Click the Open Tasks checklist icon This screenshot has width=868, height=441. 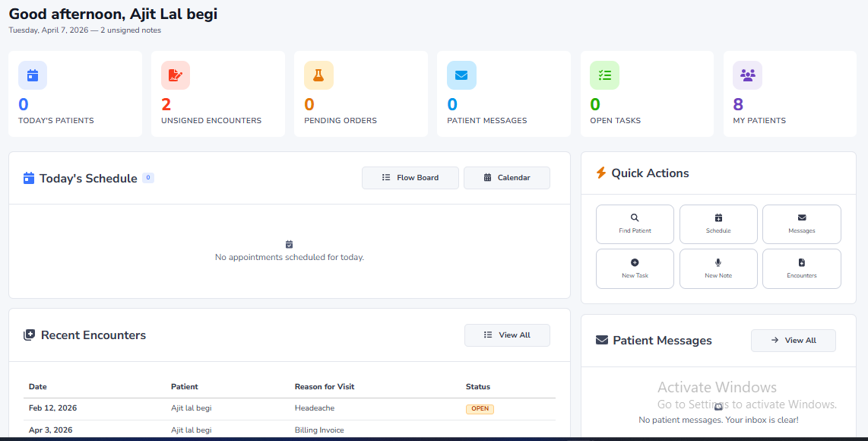604,75
